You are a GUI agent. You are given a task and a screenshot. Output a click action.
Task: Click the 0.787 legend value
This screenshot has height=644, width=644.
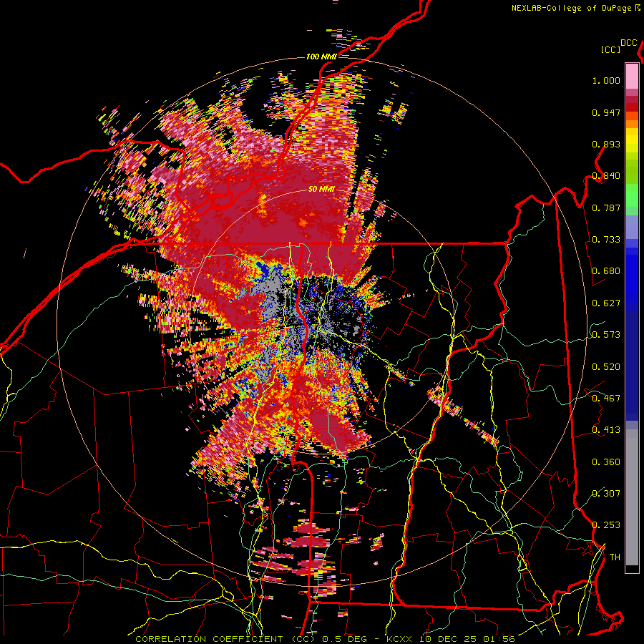[x=606, y=208]
